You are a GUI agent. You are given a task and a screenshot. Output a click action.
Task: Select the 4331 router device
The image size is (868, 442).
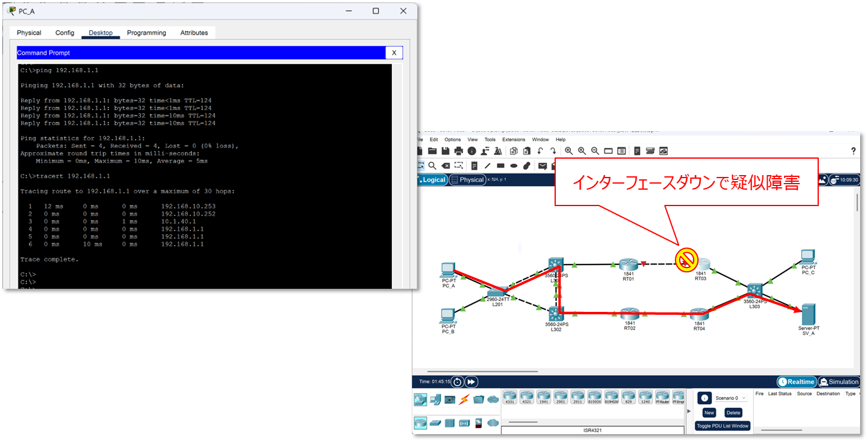click(510, 397)
